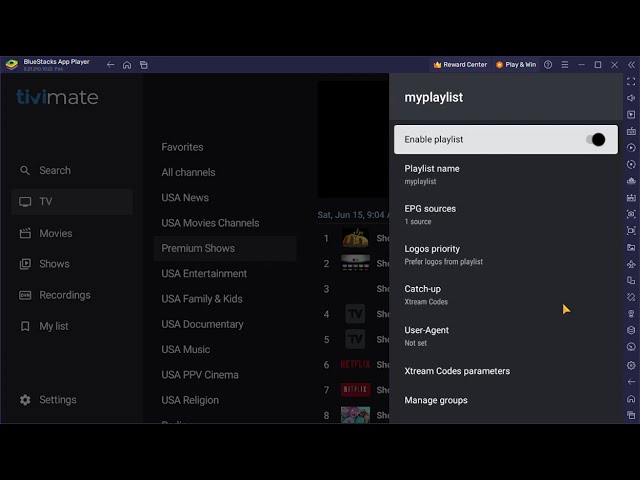Click the Settings gear icon in TiviMate
This screenshot has width=640, height=480.
point(25,400)
